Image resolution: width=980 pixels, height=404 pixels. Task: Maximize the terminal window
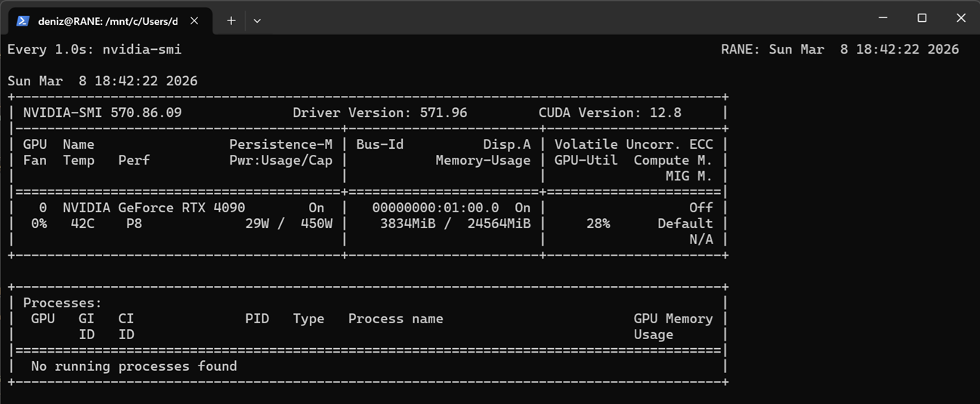922,17
